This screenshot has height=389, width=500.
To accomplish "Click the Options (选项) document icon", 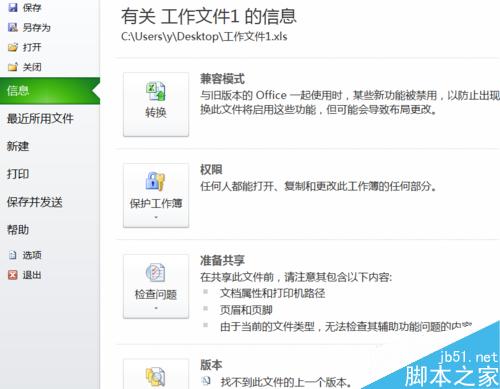I will point(13,255).
